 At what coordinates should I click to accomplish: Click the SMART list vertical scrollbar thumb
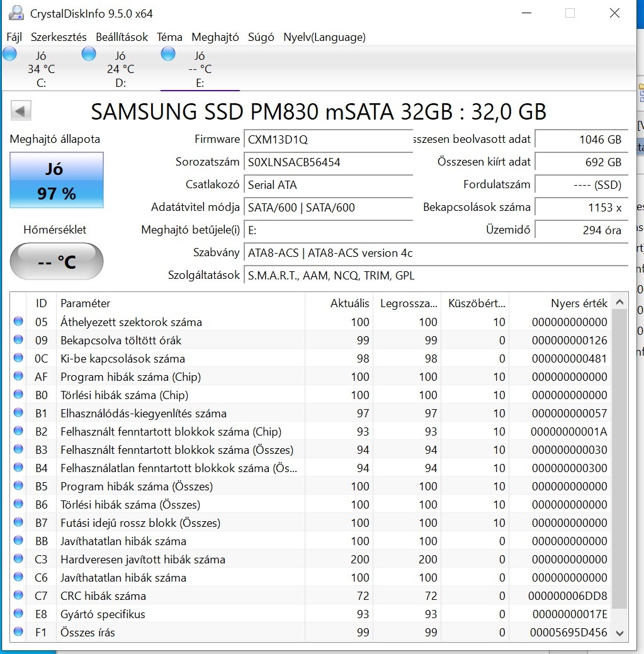(x=620, y=459)
